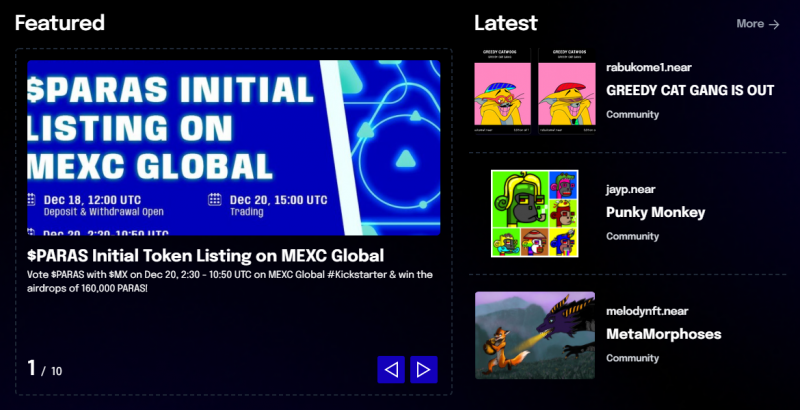
Task: Open the Punky Monkey collage thumbnail
Action: click(x=535, y=214)
